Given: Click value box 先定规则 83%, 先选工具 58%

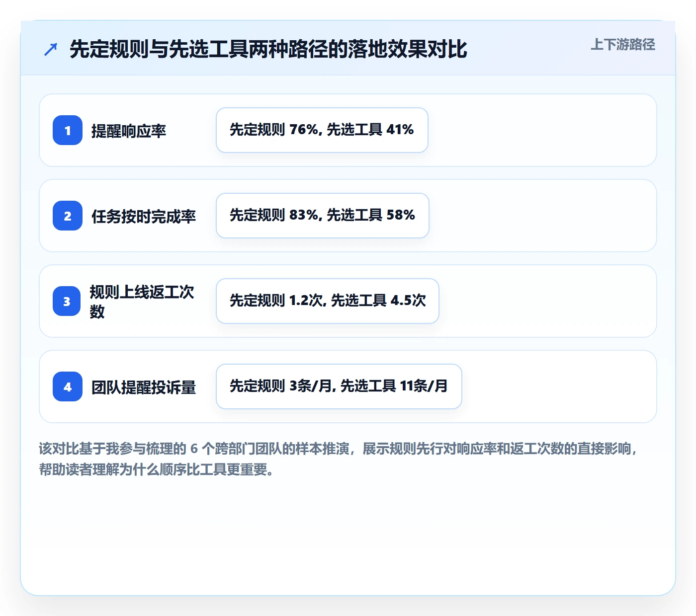Looking at the screenshot, I should (323, 216).
